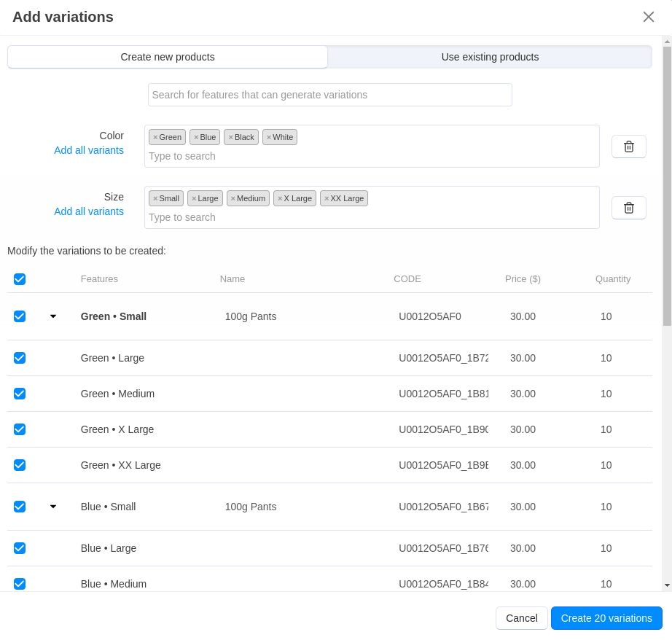Remove the Medium size tag

click(233, 198)
